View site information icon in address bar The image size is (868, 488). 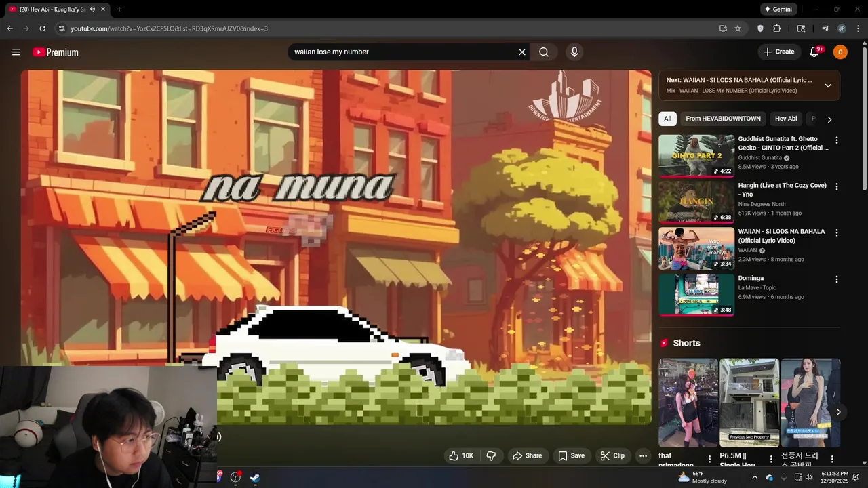(62, 28)
